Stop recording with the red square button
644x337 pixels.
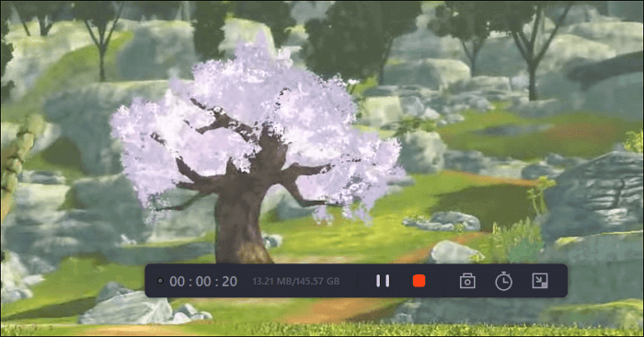tap(419, 281)
